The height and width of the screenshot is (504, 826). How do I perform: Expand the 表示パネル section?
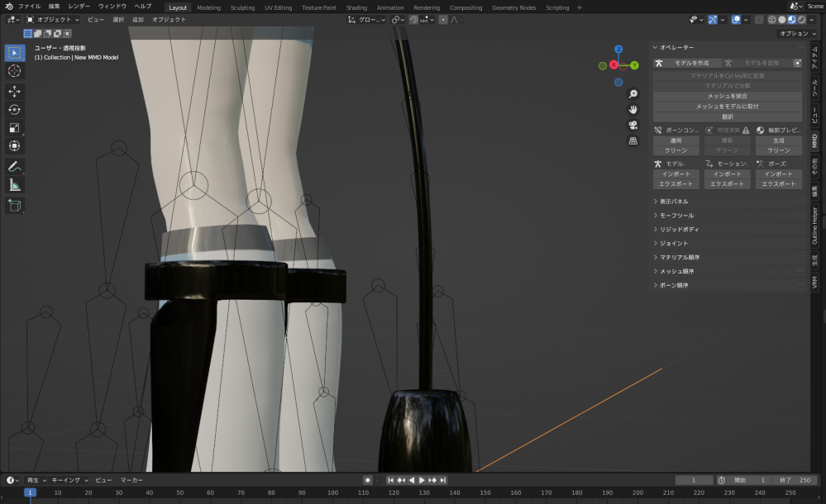point(674,201)
